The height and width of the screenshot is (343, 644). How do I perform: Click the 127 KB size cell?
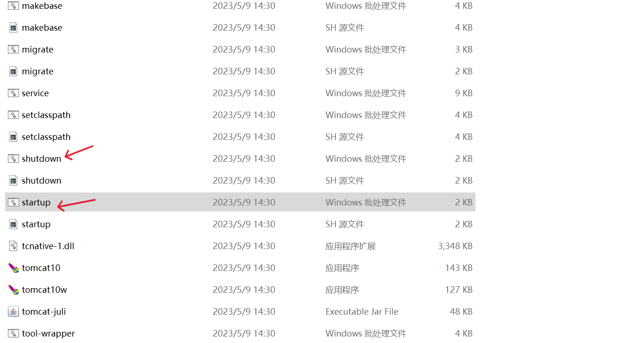pos(458,290)
